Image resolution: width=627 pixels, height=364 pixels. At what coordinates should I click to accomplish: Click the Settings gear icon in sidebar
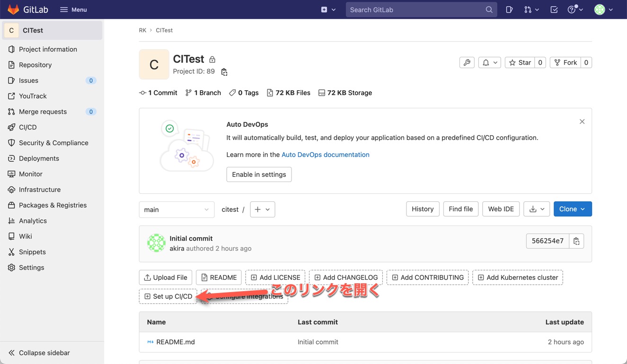tap(11, 268)
